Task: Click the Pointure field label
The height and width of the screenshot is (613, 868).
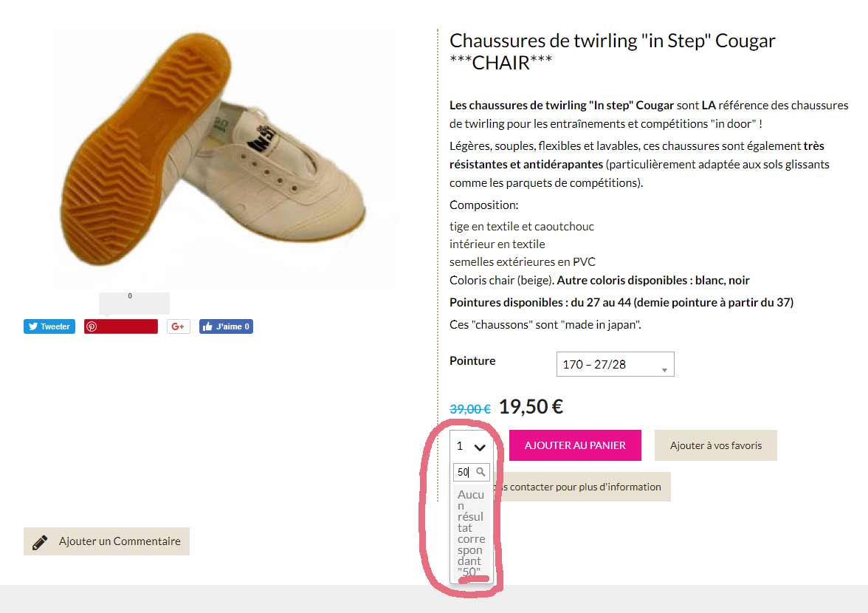Action: 472,360
